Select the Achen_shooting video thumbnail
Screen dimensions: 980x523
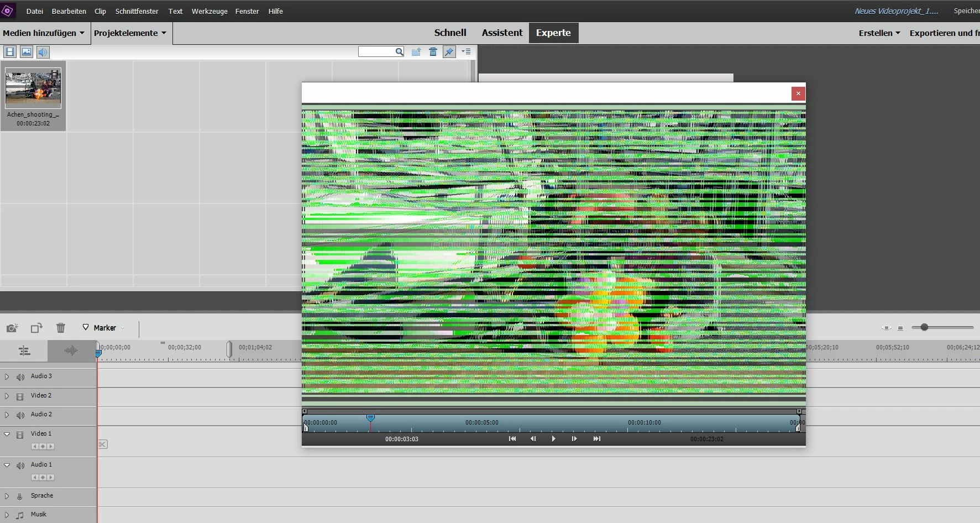(x=33, y=89)
